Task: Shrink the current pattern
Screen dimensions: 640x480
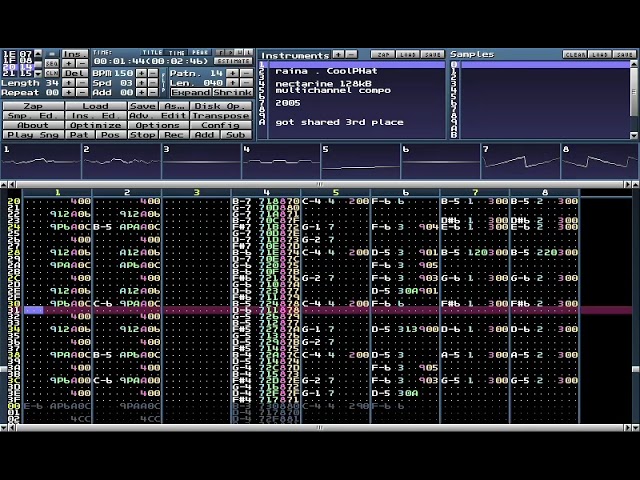Action: click(x=233, y=93)
